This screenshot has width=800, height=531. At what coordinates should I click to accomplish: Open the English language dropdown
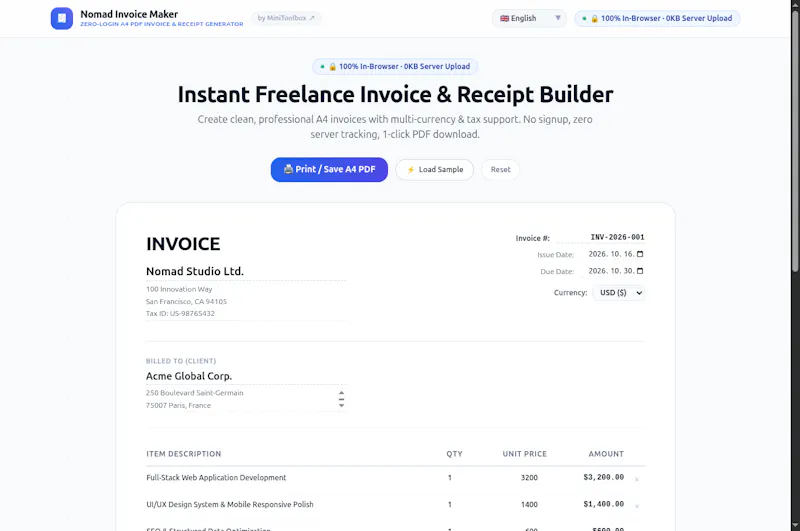[x=529, y=18]
